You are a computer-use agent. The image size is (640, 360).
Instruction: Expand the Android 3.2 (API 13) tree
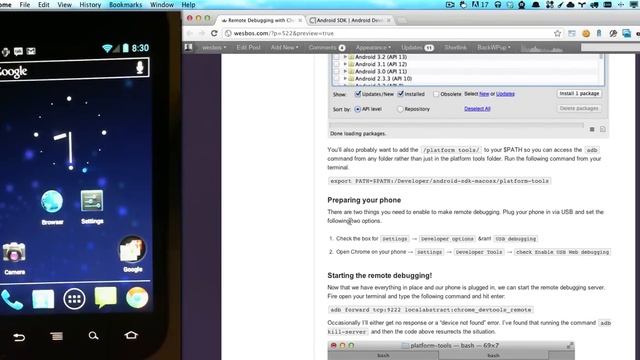point(345,57)
